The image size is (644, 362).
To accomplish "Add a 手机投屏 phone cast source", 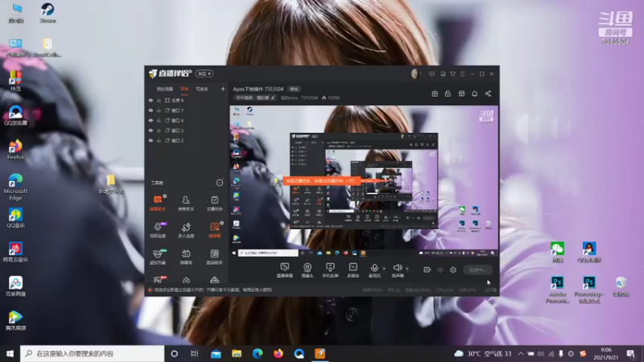I will pyautogui.click(x=330, y=270).
